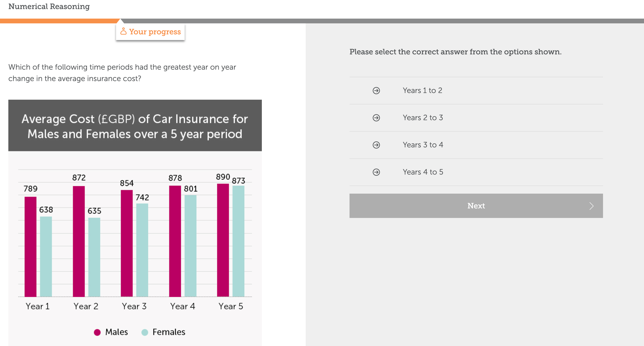The width and height of the screenshot is (644, 346).
Task: Click the chevron inside the Next button
Action: (x=592, y=206)
